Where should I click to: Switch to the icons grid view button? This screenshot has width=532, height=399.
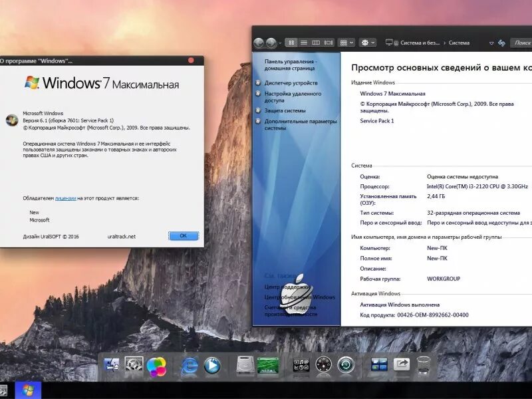[x=291, y=43]
